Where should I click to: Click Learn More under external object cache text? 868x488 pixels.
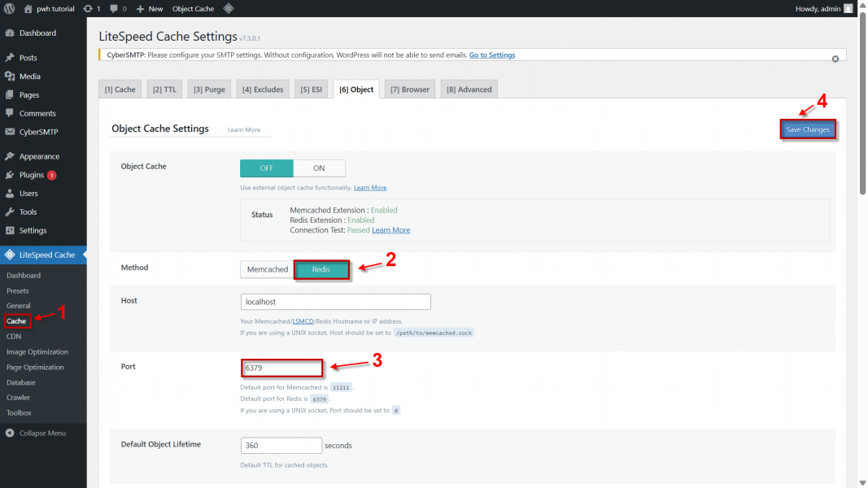(x=370, y=188)
